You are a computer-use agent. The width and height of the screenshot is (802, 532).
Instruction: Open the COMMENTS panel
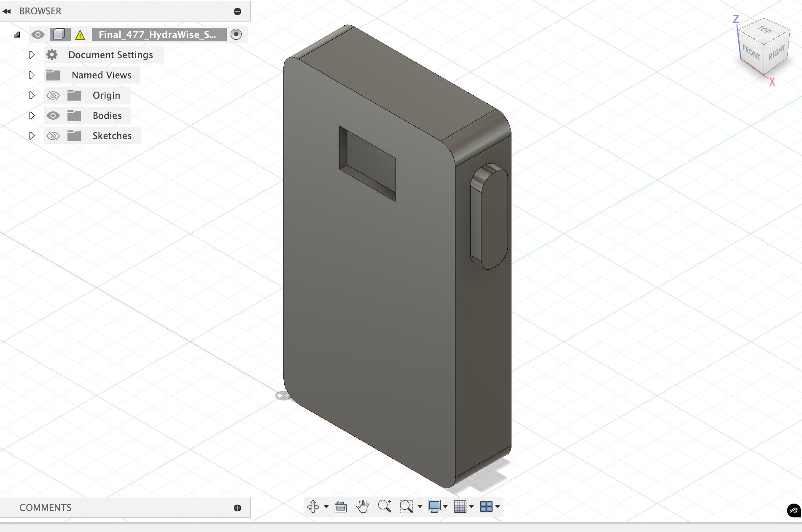tap(46, 508)
